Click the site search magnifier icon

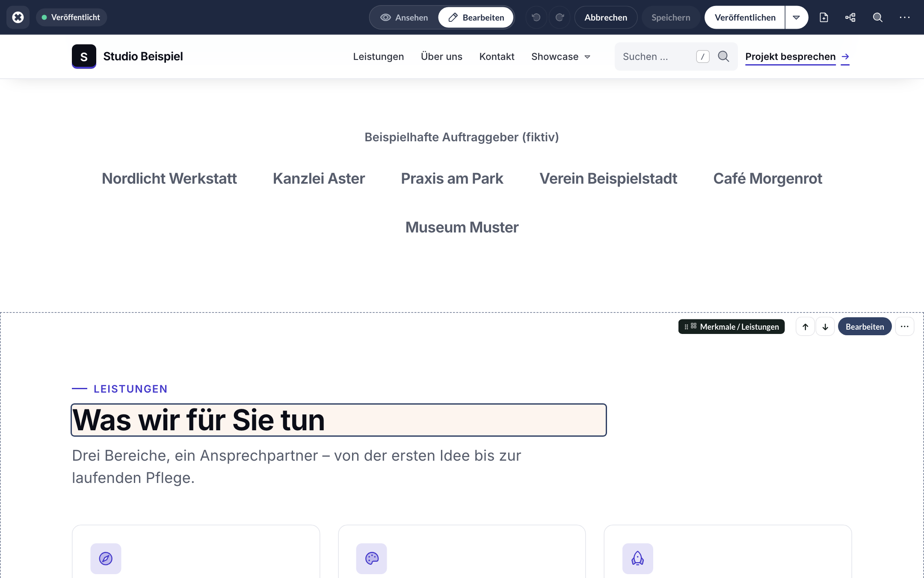coord(723,56)
